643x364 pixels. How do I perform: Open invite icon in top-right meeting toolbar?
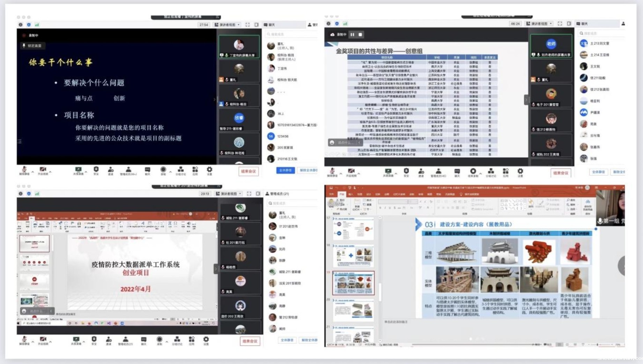[x=421, y=172]
